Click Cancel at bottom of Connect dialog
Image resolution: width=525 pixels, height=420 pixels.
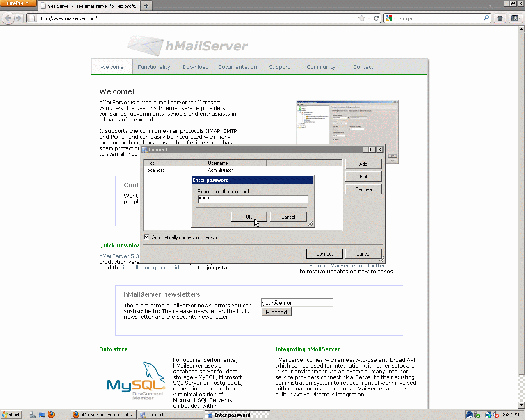[x=363, y=253]
